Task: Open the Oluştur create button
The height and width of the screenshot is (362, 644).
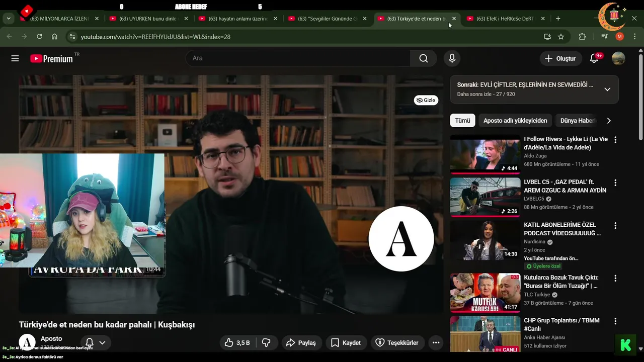Action: tap(560, 58)
